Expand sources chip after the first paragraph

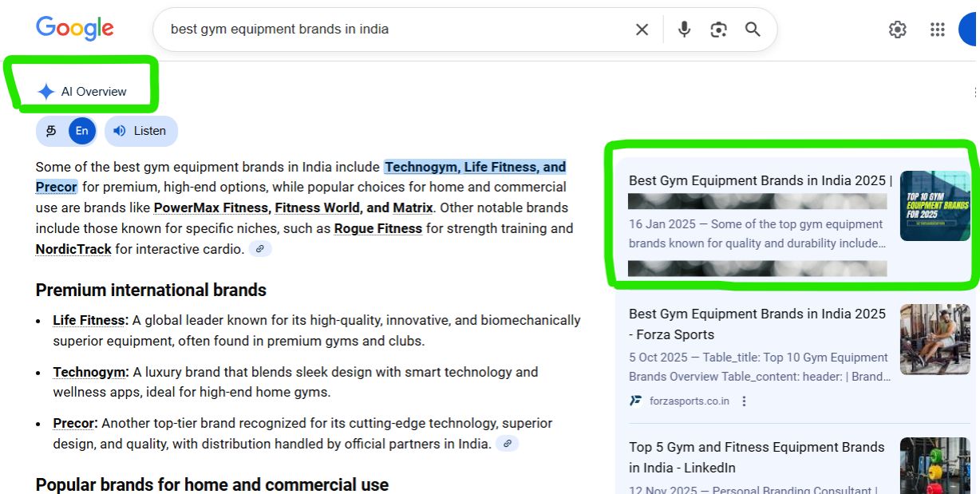pos(260,248)
